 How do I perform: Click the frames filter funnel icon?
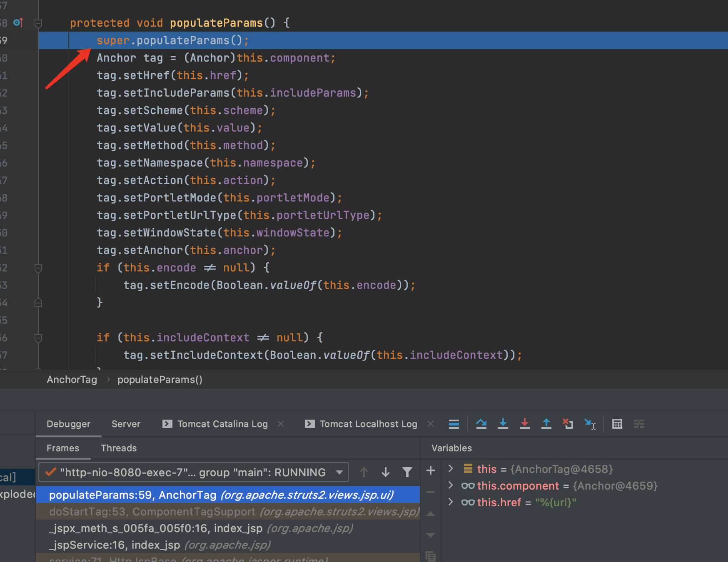tap(407, 472)
